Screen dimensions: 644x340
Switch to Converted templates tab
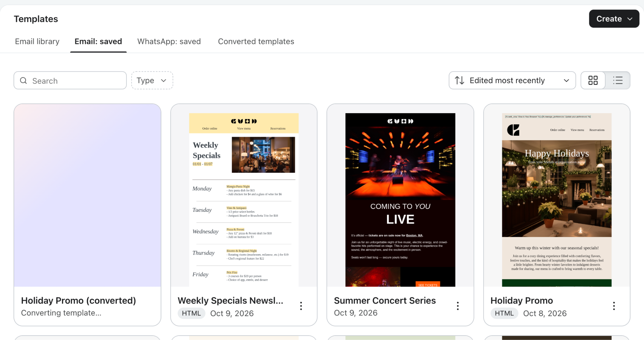pos(256,41)
